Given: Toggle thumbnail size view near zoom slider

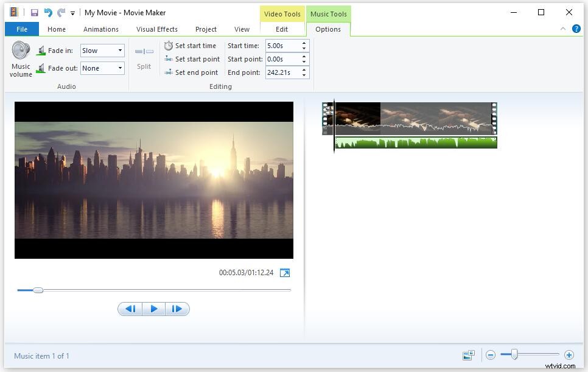Looking at the screenshot, I should (x=468, y=355).
